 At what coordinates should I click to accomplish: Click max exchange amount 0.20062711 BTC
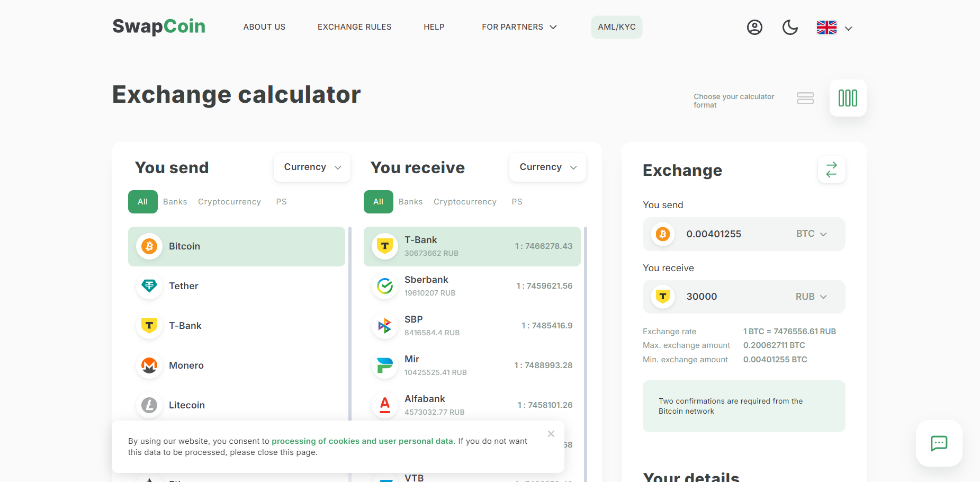[x=774, y=345]
